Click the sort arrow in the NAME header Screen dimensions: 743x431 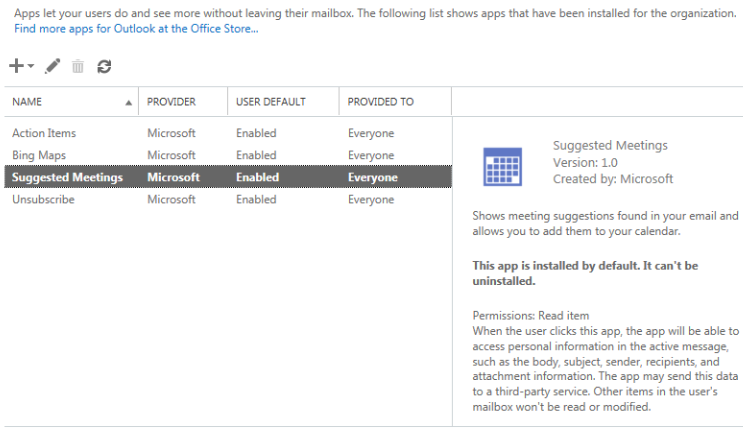click(x=128, y=102)
